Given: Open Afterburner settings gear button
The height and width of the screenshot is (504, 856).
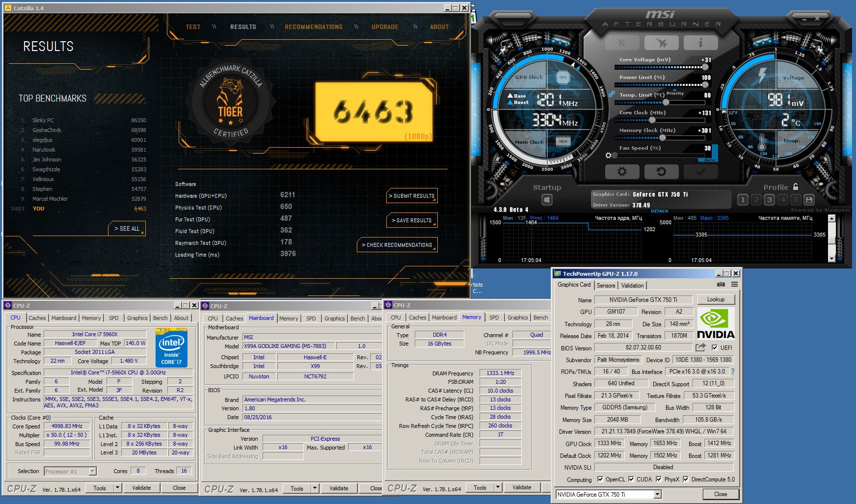Looking at the screenshot, I should pyautogui.click(x=622, y=171).
